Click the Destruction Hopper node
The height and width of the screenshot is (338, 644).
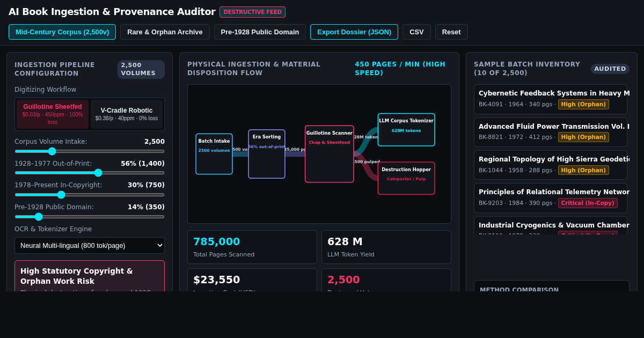pos(406,178)
